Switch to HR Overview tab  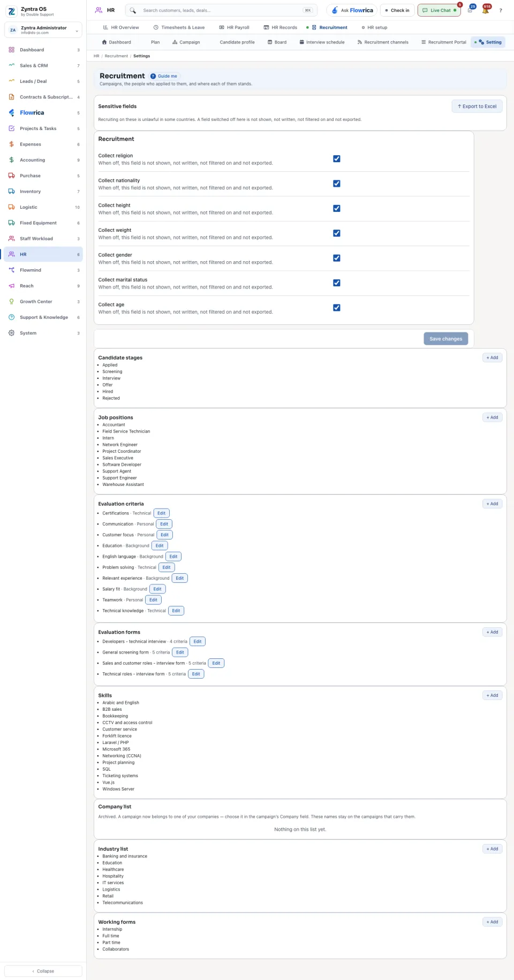click(x=121, y=27)
